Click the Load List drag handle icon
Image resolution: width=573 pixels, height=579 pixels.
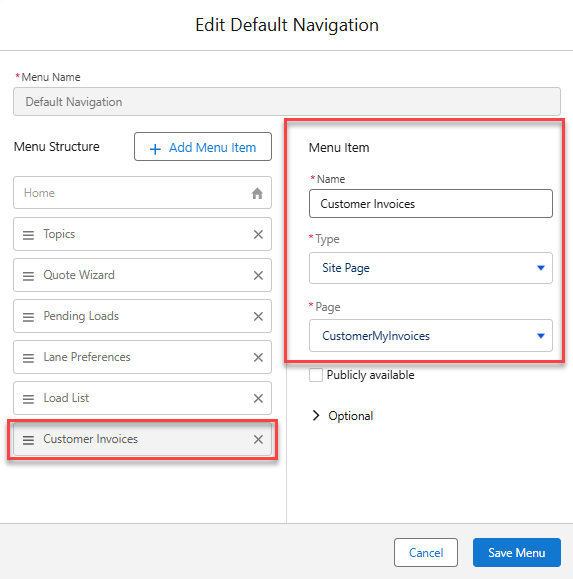(x=28, y=399)
